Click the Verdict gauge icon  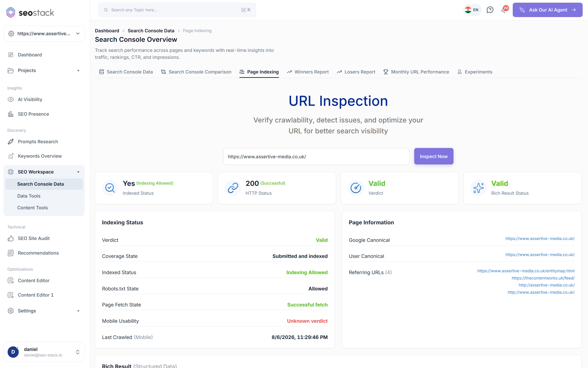click(x=356, y=188)
